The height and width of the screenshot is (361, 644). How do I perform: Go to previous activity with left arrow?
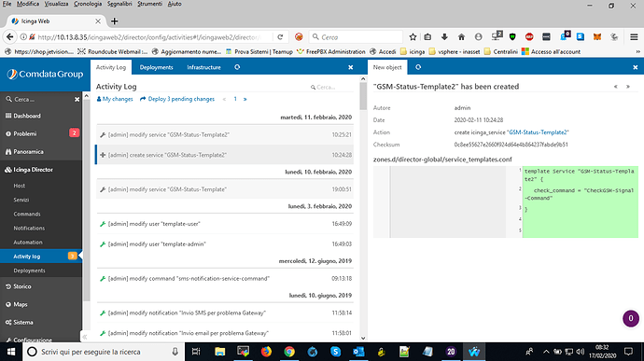click(x=616, y=87)
